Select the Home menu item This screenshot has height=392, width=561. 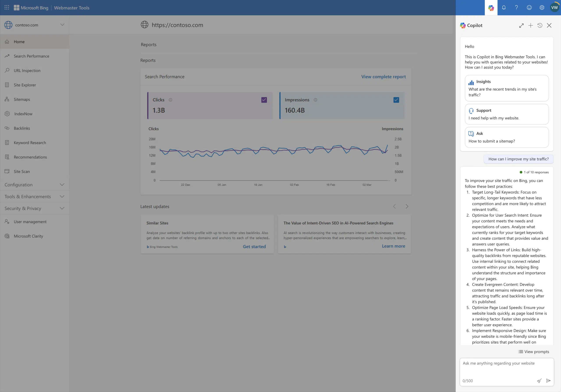tap(19, 42)
